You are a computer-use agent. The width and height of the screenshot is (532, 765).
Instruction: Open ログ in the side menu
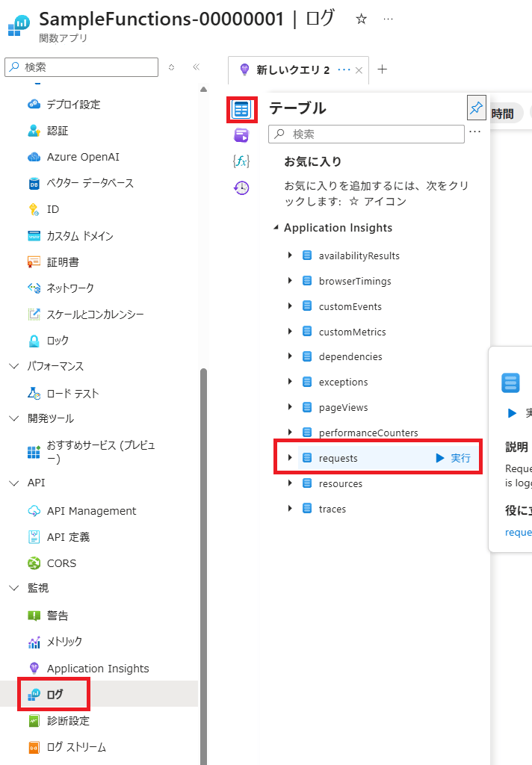tap(55, 695)
